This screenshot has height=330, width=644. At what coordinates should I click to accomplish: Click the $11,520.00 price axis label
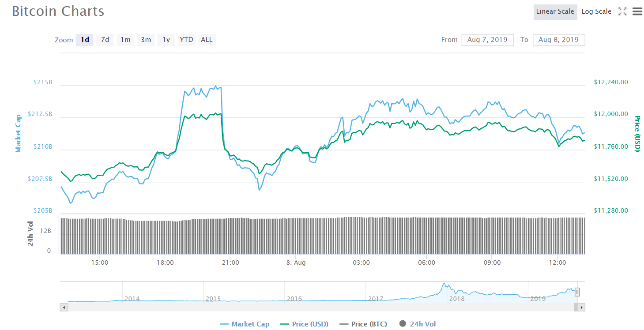[611, 179]
